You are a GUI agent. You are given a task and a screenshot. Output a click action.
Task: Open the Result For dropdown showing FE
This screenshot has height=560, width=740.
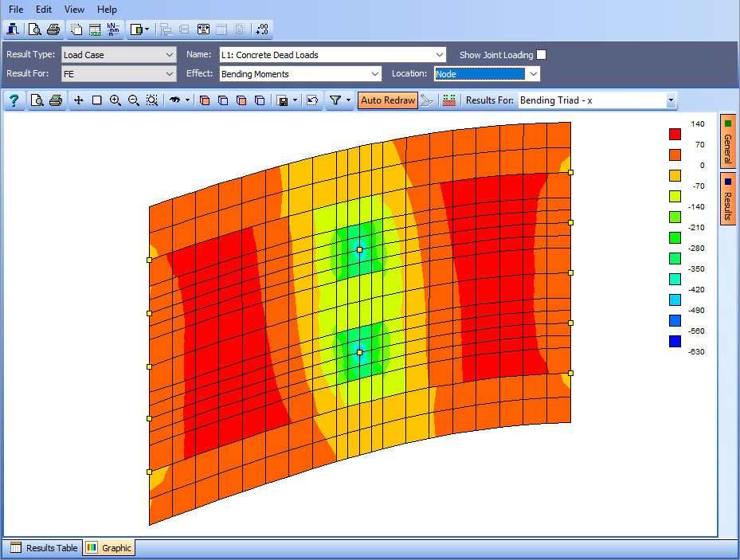(119, 74)
